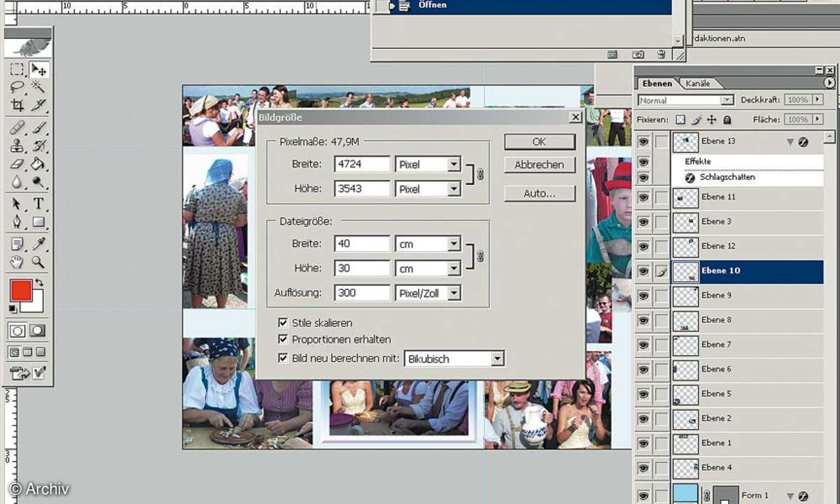Switch to the Ebenen tab
The width and height of the screenshot is (840, 504).
pos(657,83)
